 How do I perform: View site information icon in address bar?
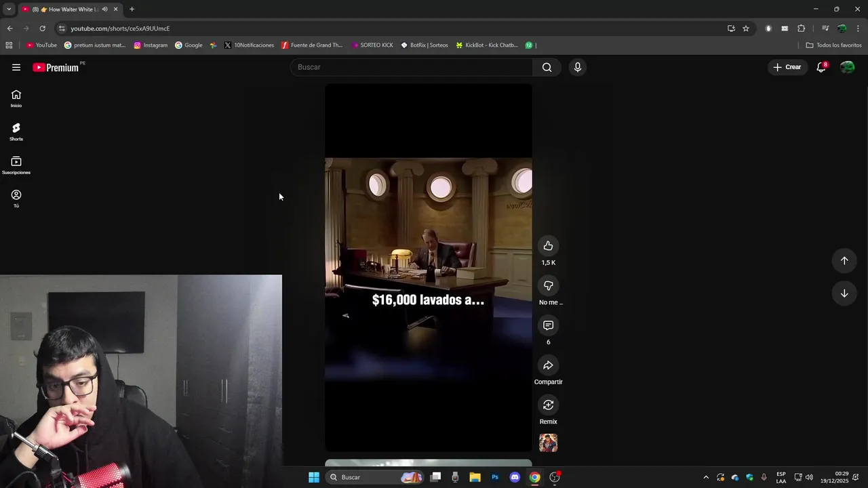(x=62, y=28)
